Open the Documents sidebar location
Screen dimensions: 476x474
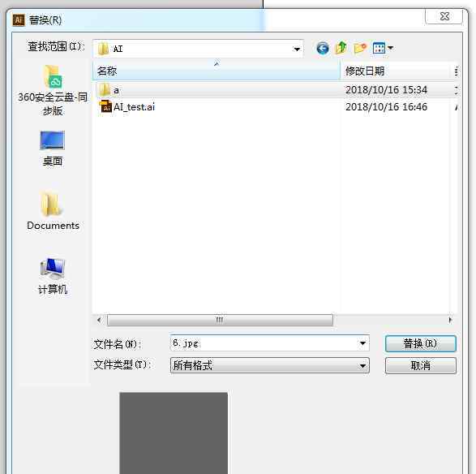(53, 210)
